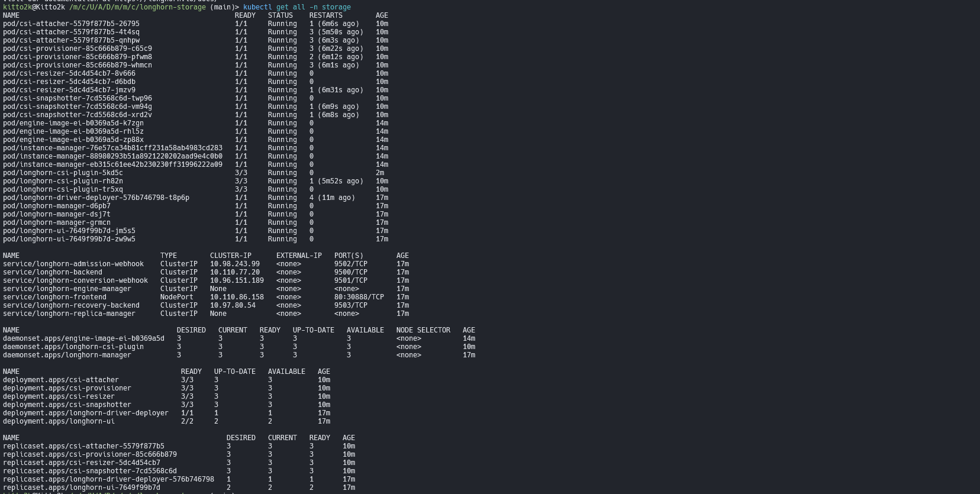The width and height of the screenshot is (980, 494).
Task: Select pod/csi-attacher-5579f877b5-4t4sq text
Action: [71, 32]
